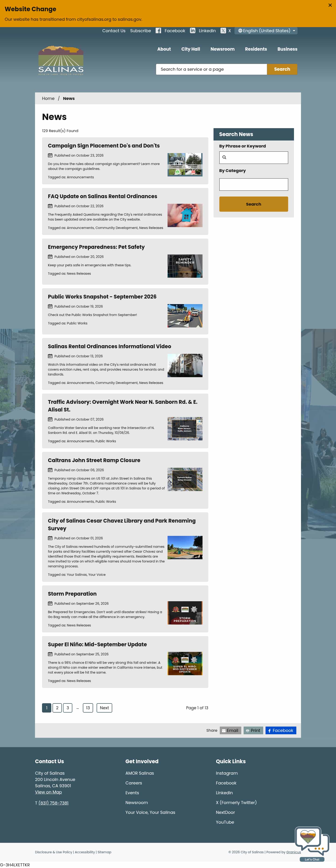
Task: Open the Business menu
Action: 287,49
